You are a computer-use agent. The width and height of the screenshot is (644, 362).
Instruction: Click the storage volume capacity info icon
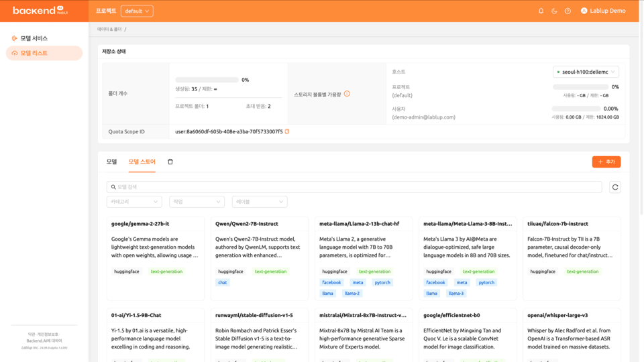click(x=347, y=94)
